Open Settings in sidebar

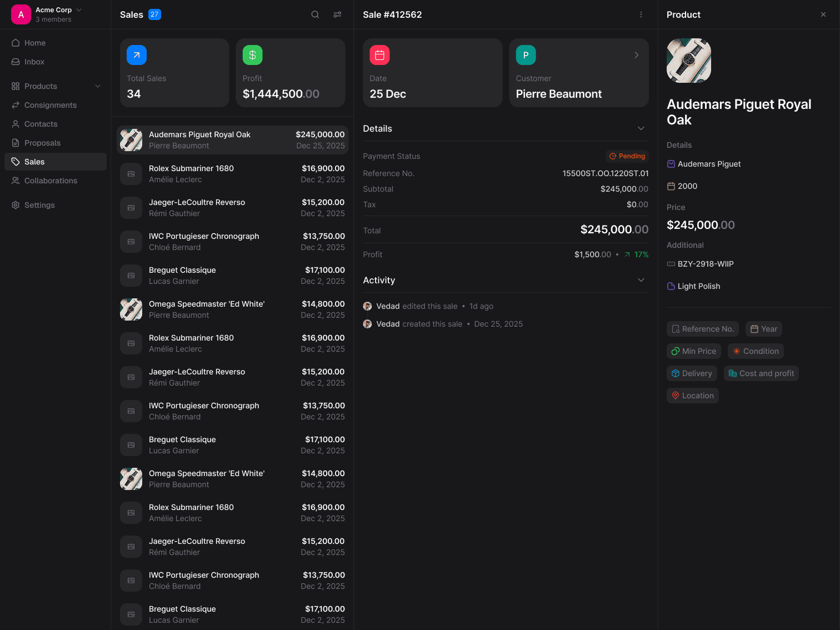pyautogui.click(x=56, y=205)
